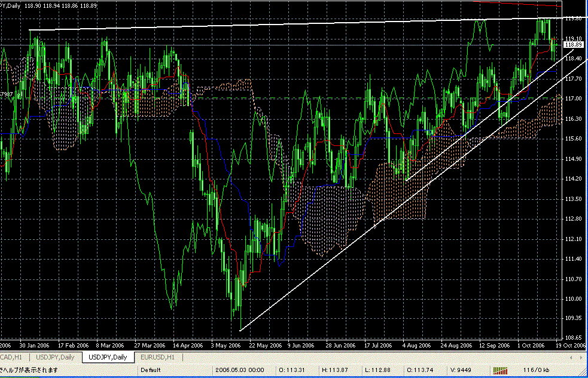Switch to the EURUSD,H1 chart tab

(x=157, y=357)
